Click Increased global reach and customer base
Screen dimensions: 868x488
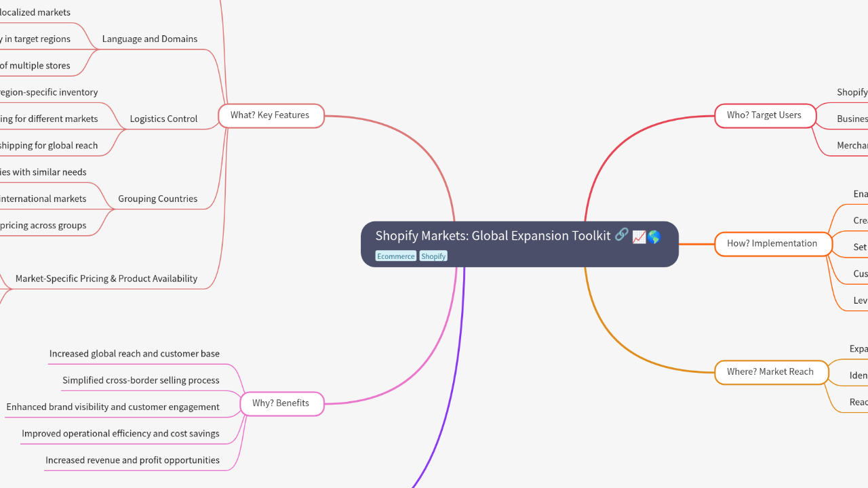134,354
